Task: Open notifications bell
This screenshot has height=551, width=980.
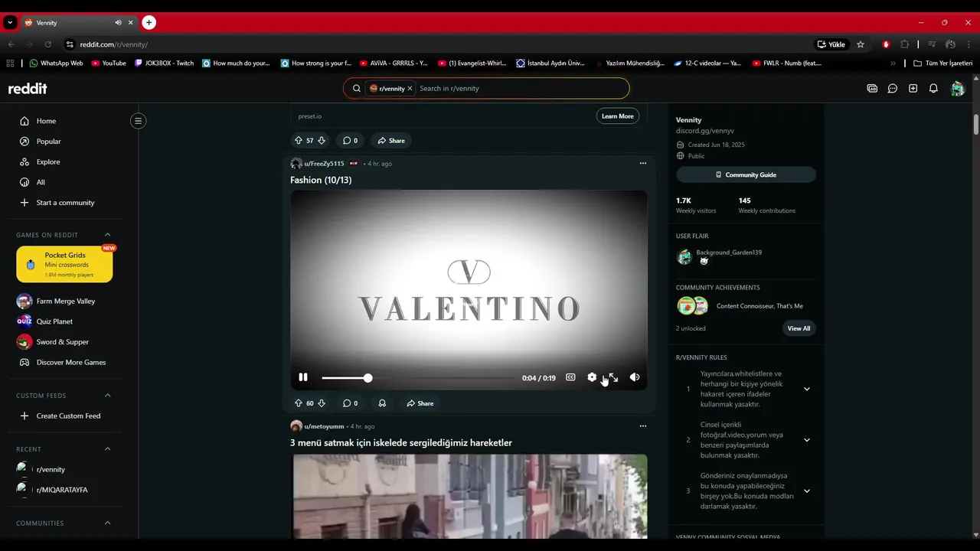Action: pyautogui.click(x=933, y=89)
